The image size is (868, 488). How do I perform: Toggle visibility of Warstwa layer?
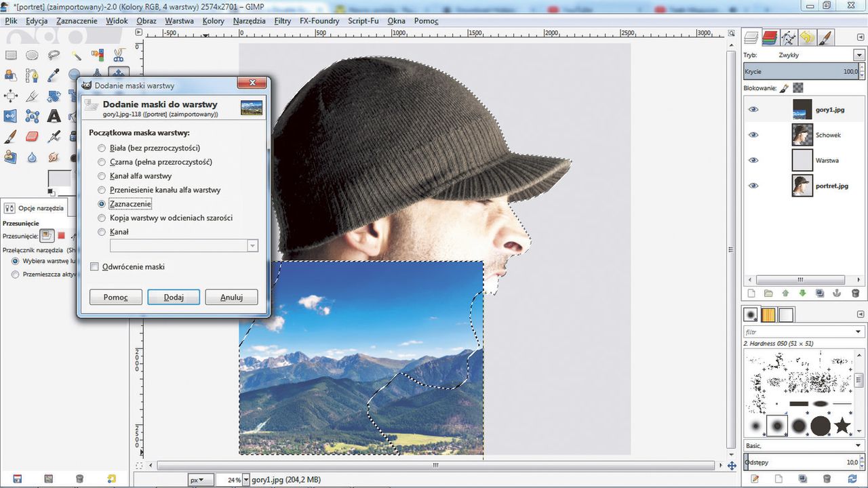point(753,160)
